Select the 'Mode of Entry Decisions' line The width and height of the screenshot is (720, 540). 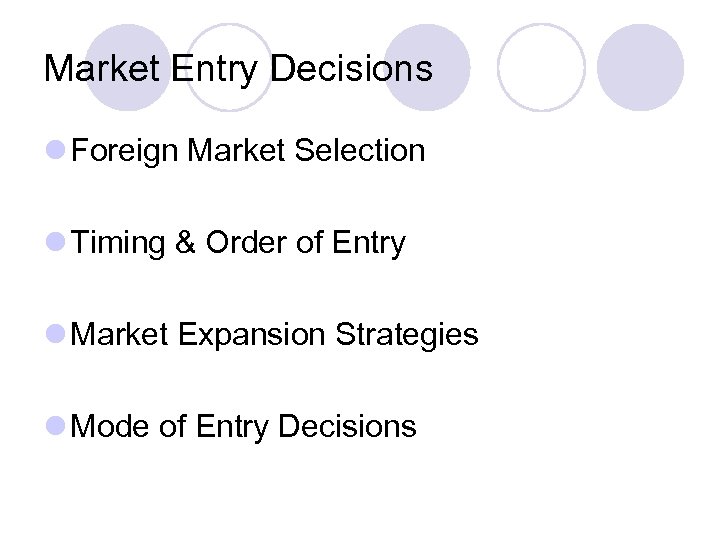point(244,426)
